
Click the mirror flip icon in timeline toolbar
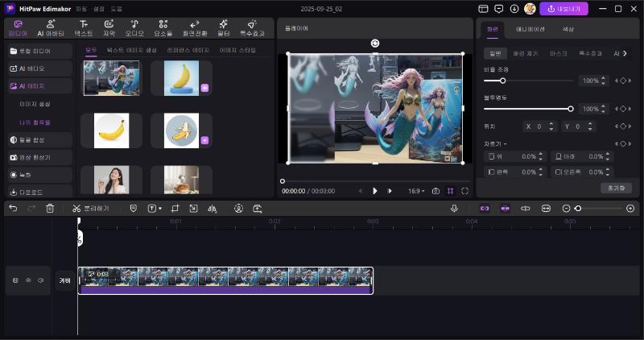coord(212,209)
